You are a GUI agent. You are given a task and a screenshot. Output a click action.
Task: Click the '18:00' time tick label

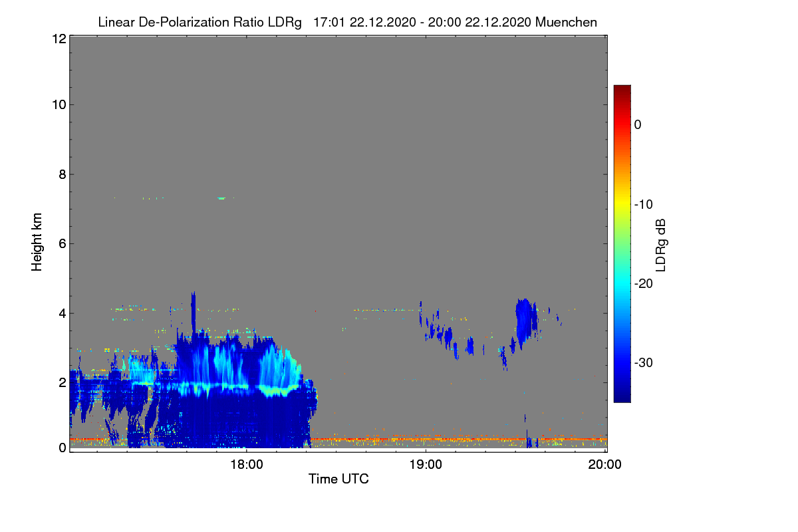click(246, 465)
